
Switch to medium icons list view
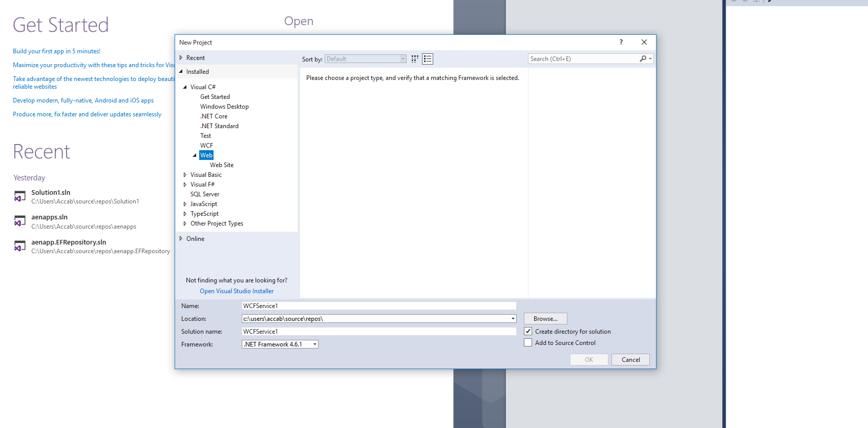428,59
